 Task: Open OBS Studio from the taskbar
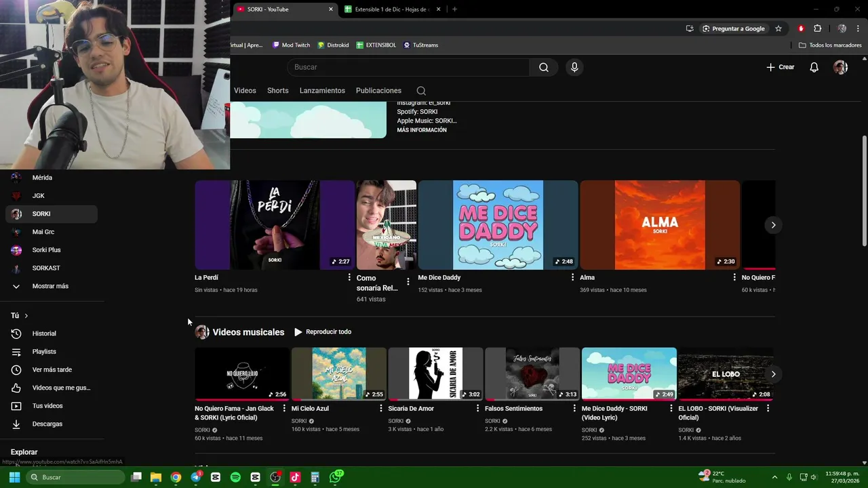(x=275, y=477)
